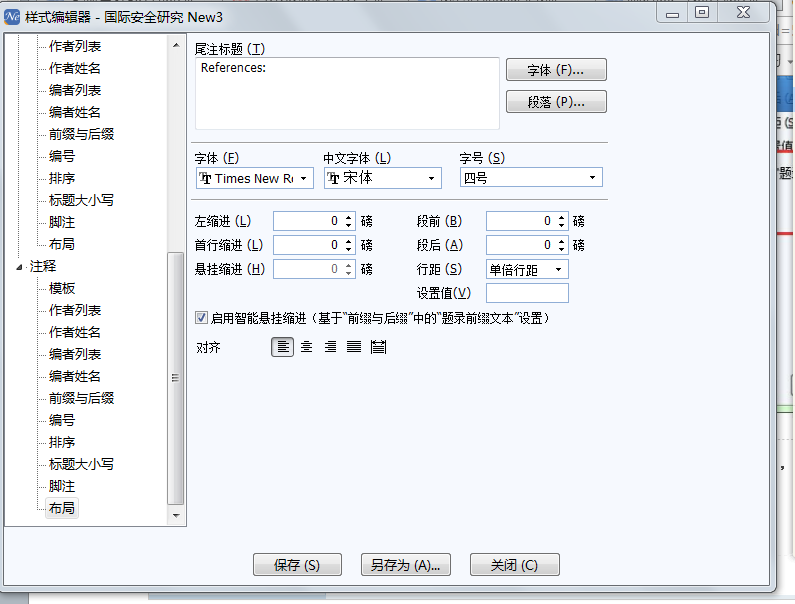Click the 关闭 (C) button
The height and width of the screenshot is (604, 795).
click(515, 565)
